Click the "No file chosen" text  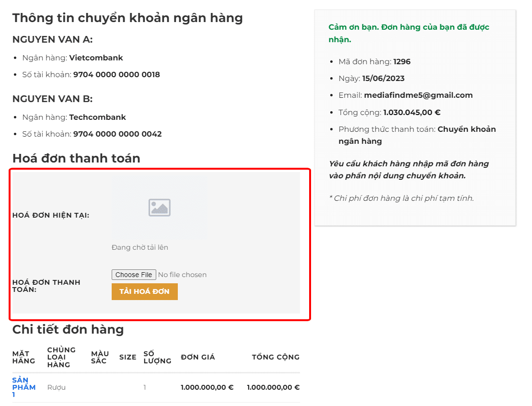(x=182, y=275)
